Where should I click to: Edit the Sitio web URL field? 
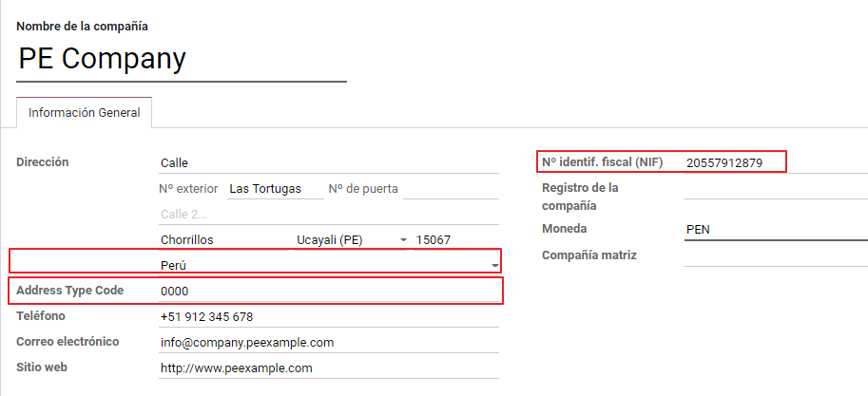click(x=328, y=368)
